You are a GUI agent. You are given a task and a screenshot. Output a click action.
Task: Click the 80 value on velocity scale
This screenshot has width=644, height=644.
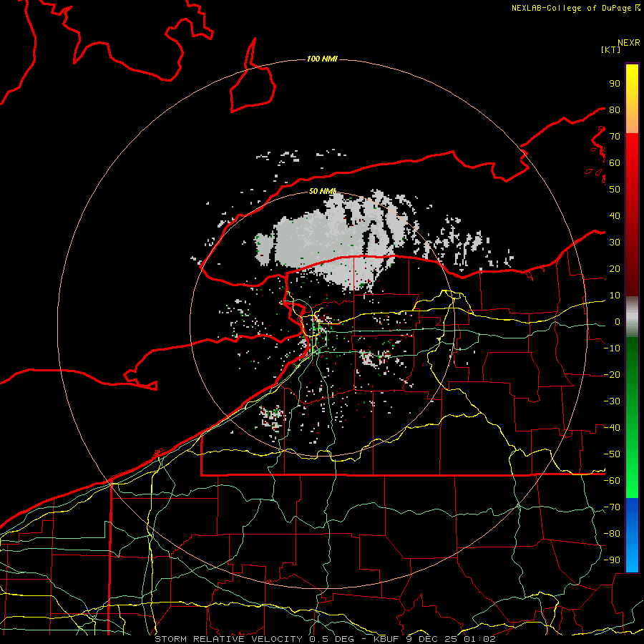[615, 110]
